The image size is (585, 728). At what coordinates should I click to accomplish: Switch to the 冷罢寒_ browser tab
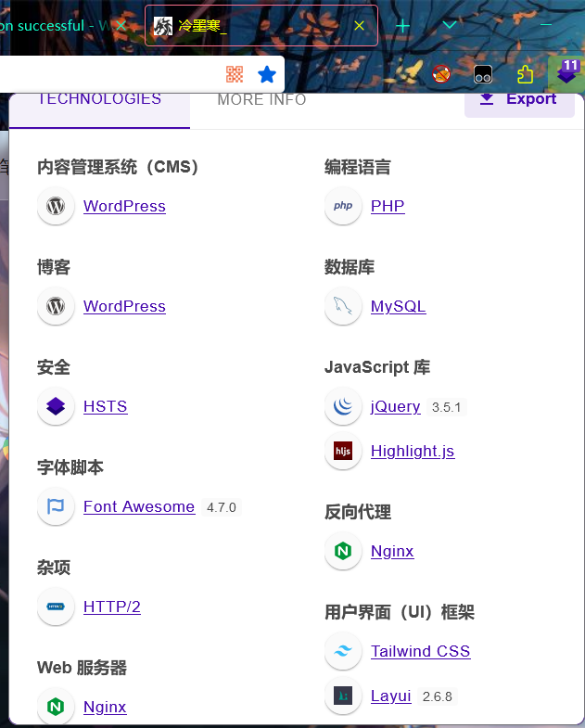(x=261, y=26)
